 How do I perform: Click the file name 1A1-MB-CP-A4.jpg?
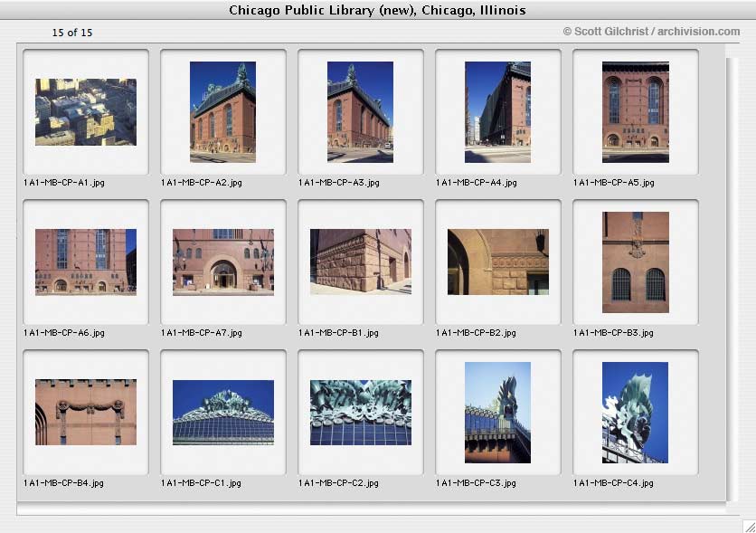476,183
